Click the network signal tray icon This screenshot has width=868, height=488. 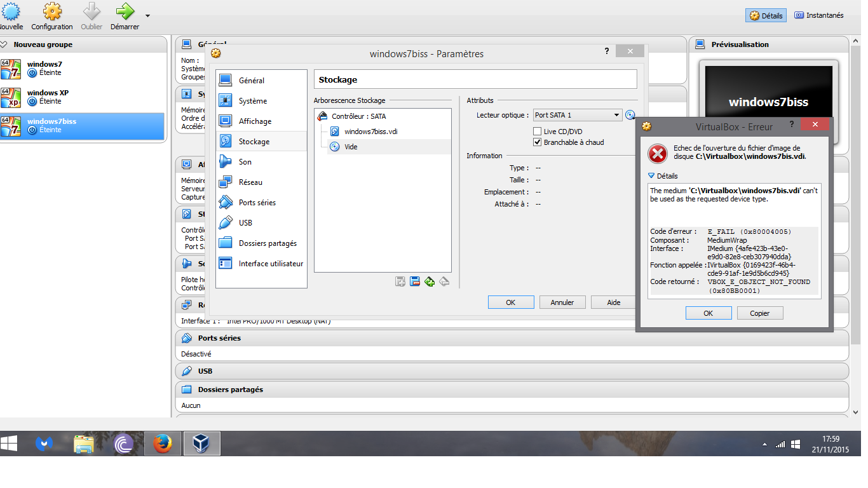[780, 444]
